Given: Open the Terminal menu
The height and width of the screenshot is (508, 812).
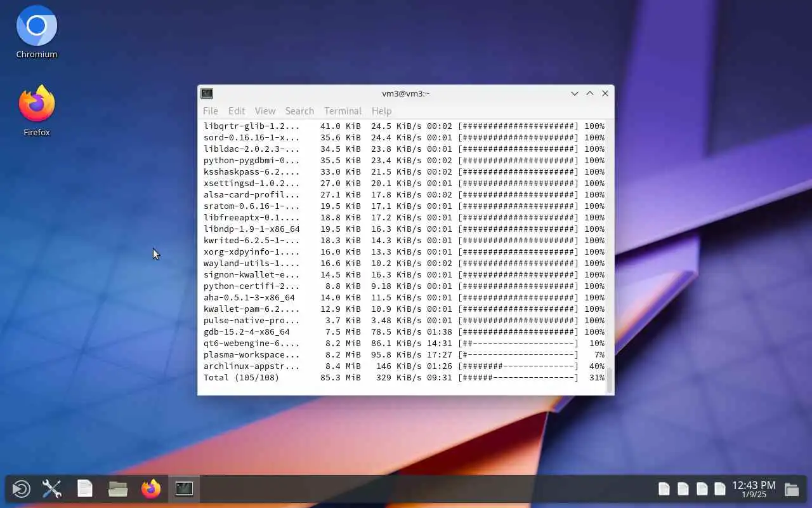Looking at the screenshot, I should [343, 110].
